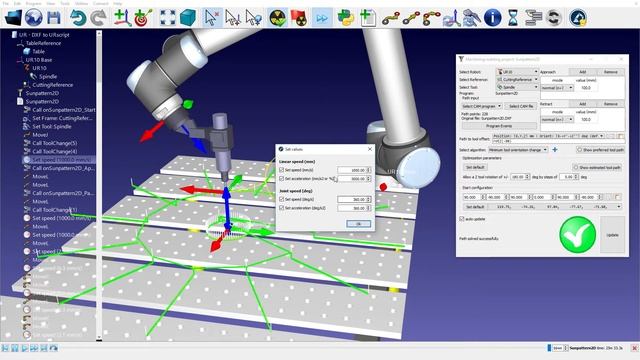Add the blue info message instruction
Viewport: 640px width, 360px height.
pyautogui.click(x=493, y=18)
